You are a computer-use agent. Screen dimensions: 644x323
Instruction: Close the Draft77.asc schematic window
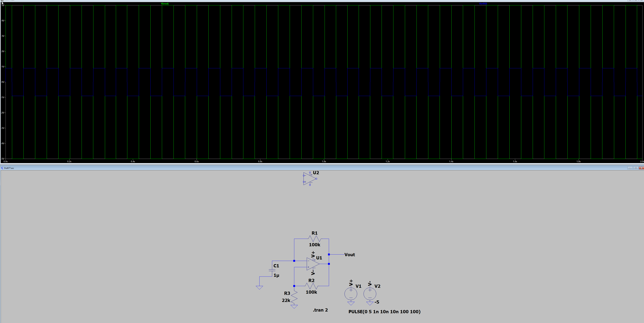point(641,168)
